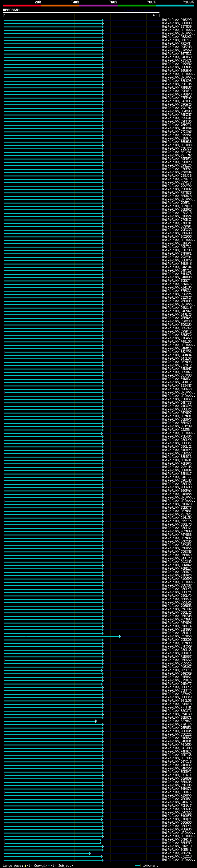Open UniRef100_Q84X98 subject
This screenshot has height=868, width=197.
pyautogui.click(x=177, y=111)
